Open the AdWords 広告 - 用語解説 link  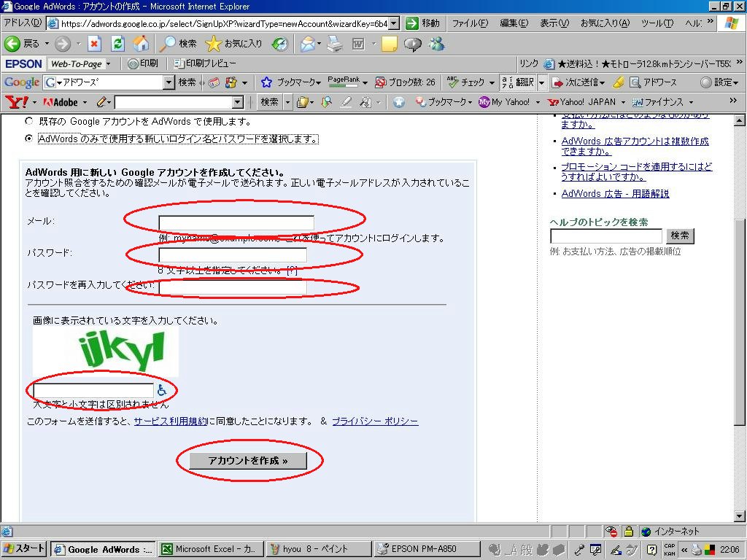tap(615, 193)
